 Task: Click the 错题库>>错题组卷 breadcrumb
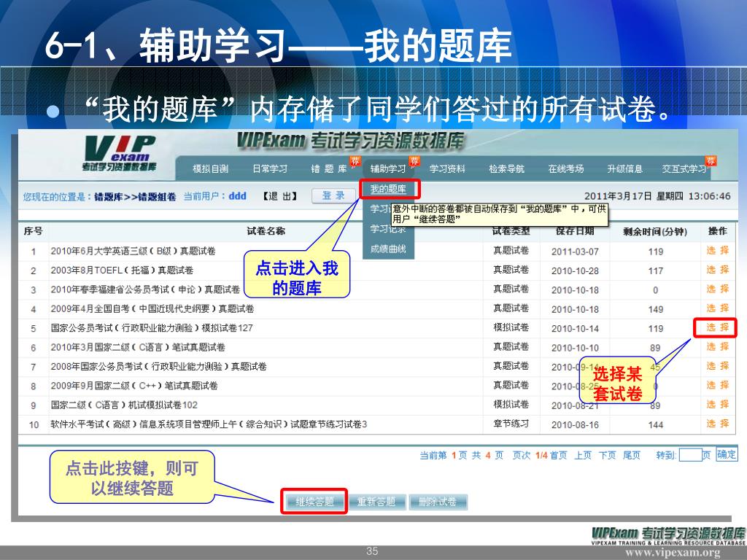coord(135,197)
